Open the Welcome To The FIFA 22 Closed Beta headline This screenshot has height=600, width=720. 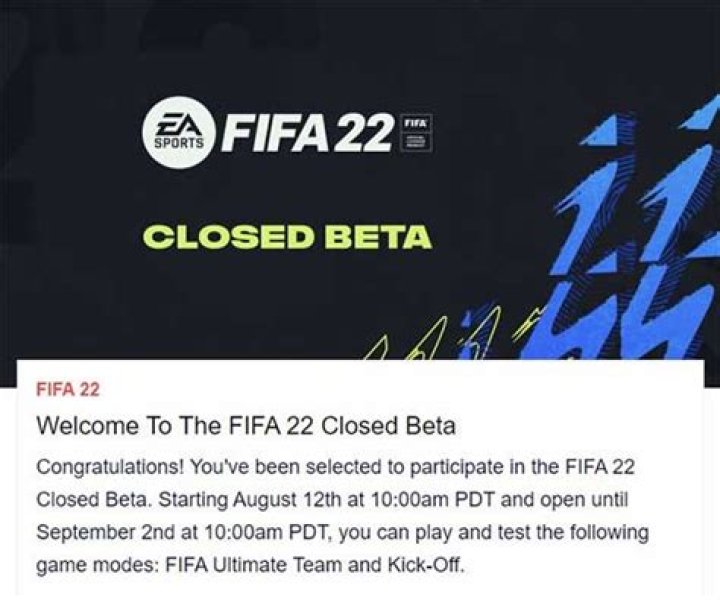[x=246, y=426]
